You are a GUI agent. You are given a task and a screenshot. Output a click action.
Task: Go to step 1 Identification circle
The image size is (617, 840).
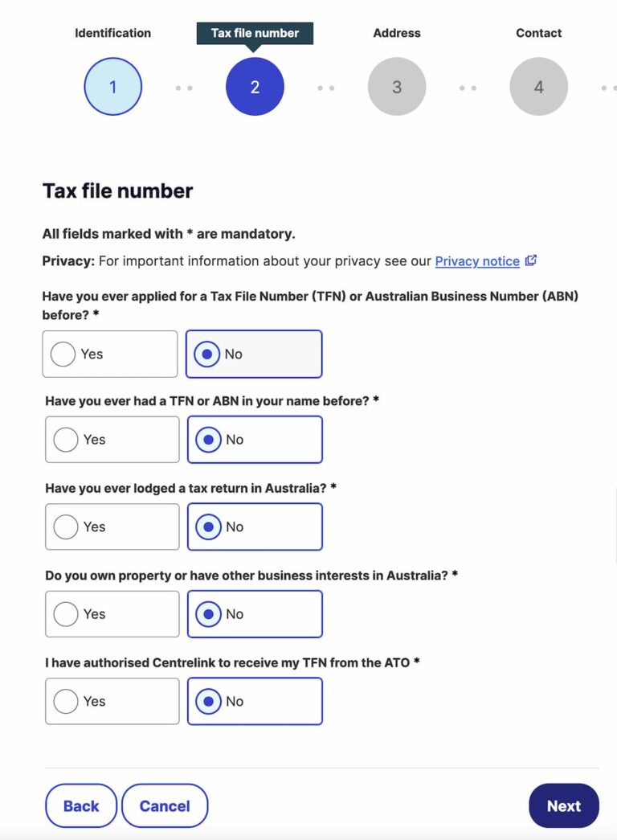[x=113, y=87]
